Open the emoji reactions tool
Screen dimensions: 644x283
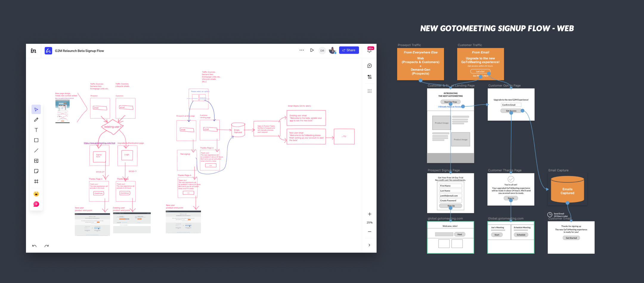(36, 194)
